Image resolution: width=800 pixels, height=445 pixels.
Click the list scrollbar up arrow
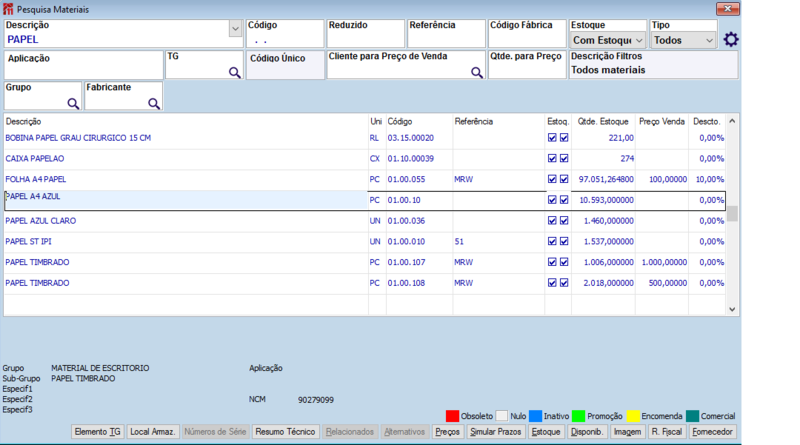pyautogui.click(x=732, y=121)
